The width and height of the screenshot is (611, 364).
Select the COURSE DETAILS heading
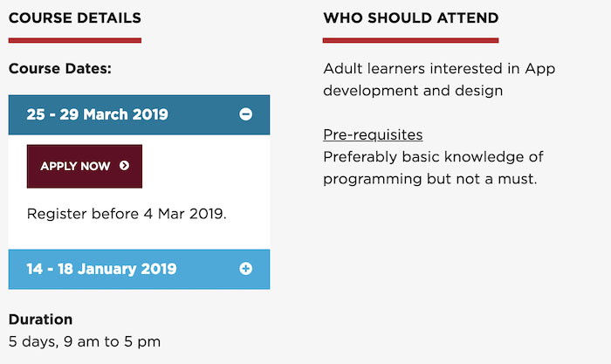(x=74, y=17)
